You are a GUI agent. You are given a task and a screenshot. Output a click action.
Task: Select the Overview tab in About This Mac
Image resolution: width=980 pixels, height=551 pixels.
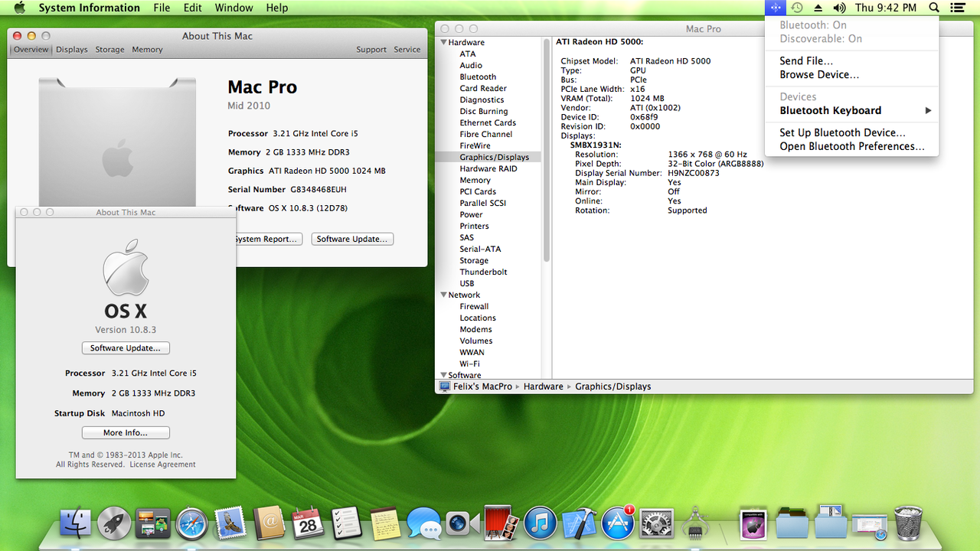(x=31, y=50)
